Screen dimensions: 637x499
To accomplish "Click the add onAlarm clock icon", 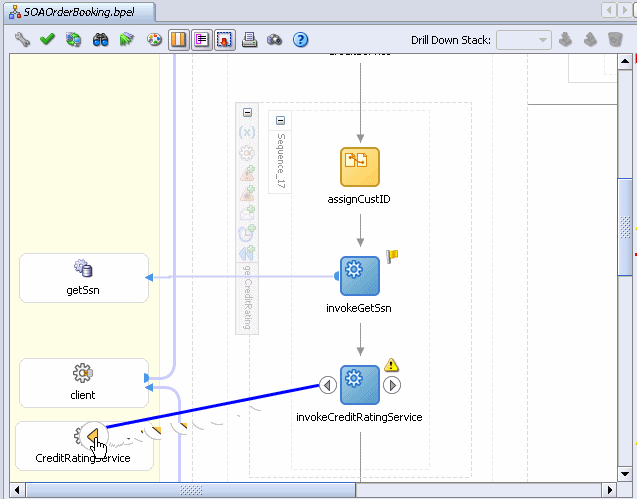I will (247, 233).
